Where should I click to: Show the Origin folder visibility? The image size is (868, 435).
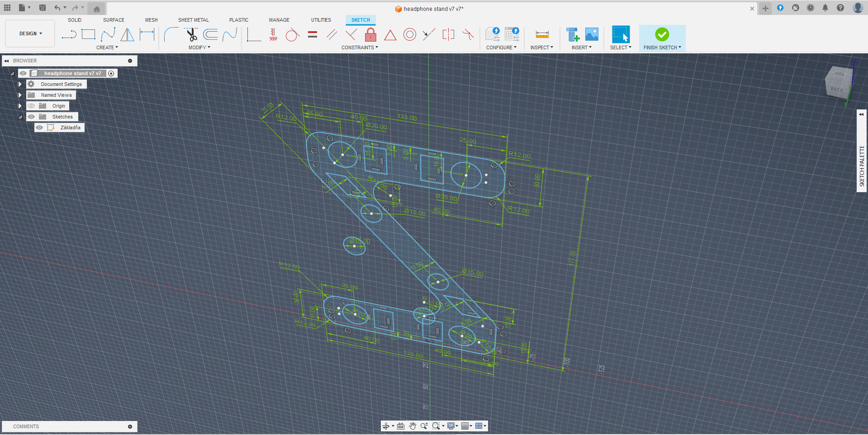(x=31, y=106)
